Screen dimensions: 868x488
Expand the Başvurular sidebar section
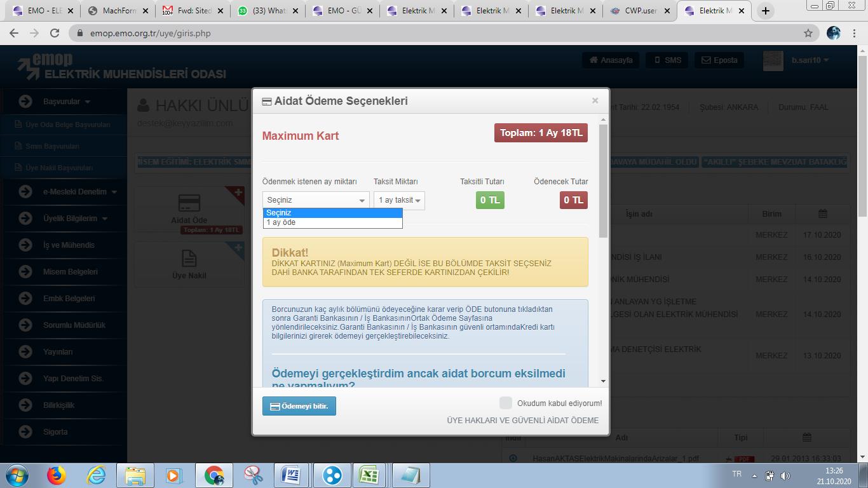(x=67, y=101)
